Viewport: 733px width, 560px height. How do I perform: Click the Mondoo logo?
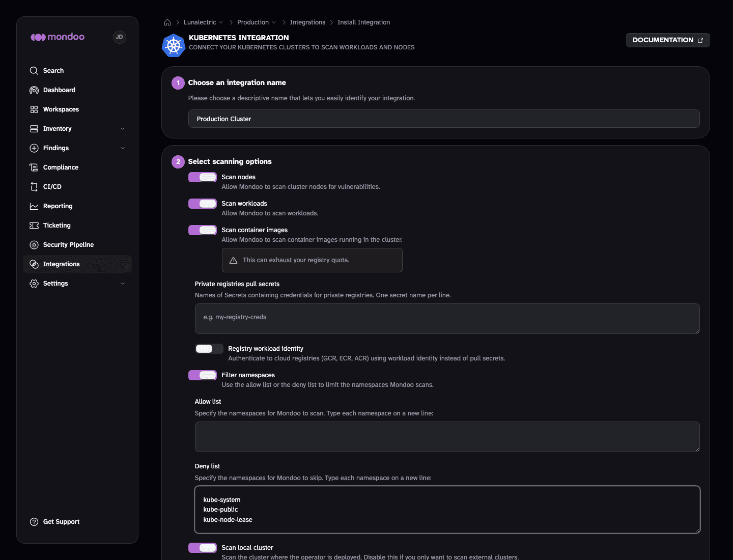pyautogui.click(x=58, y=37)
